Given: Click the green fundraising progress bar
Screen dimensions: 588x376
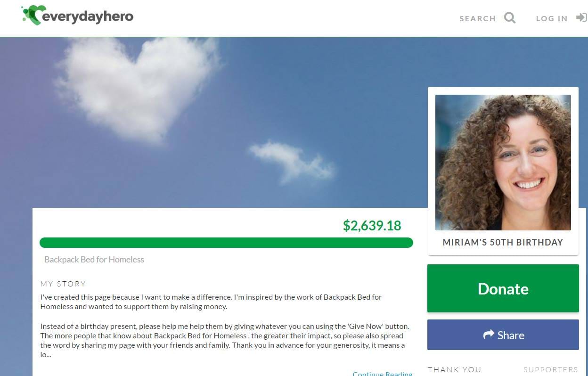Looking at the screenshot, I should (226, 243).
